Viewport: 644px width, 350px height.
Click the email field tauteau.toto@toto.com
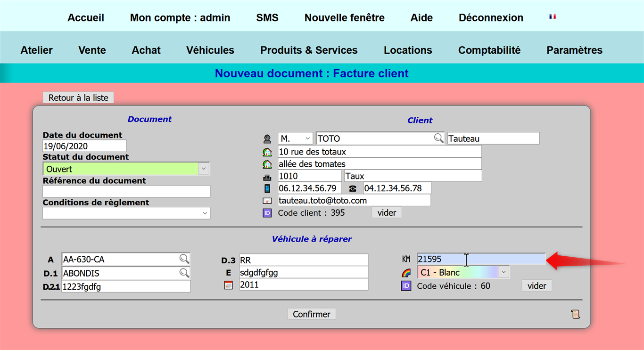pyautogui.click(x=354, y=201)
